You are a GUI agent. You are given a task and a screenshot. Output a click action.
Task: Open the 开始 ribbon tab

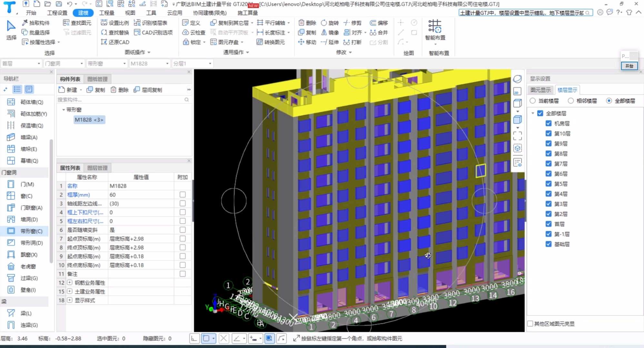(x=31, y=13)
